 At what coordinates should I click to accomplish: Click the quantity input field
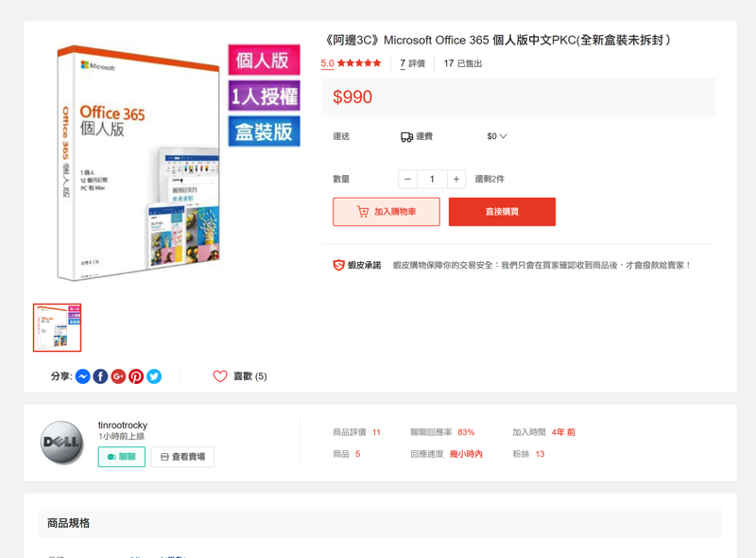432,180
